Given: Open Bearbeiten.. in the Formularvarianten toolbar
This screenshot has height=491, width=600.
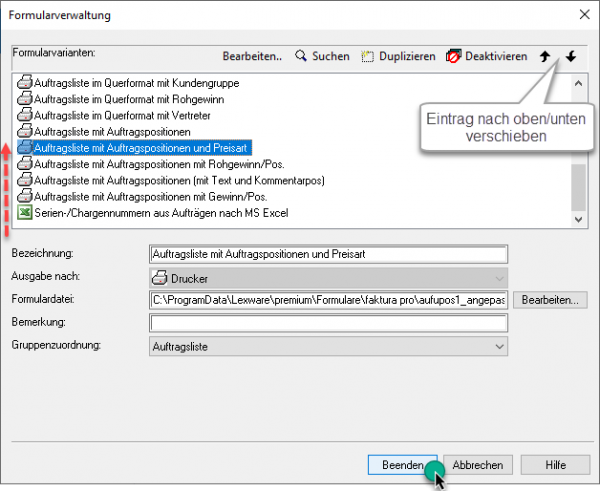Looking at the screenshot, I should point(252,56).
